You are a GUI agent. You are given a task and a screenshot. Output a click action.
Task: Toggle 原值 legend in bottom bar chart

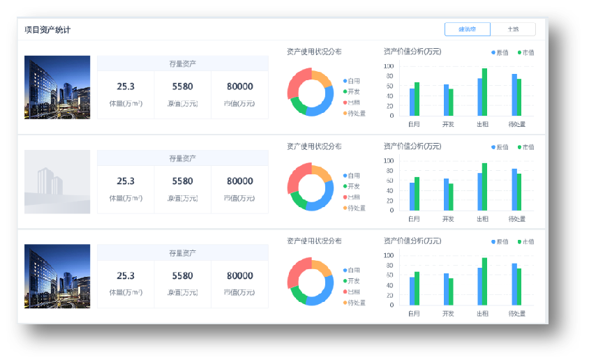click(499, 241)
